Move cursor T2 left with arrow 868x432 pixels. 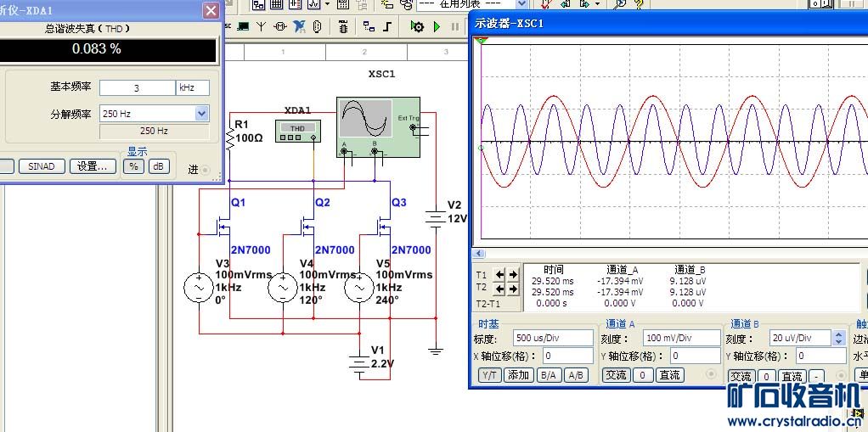tap(499, 289)
